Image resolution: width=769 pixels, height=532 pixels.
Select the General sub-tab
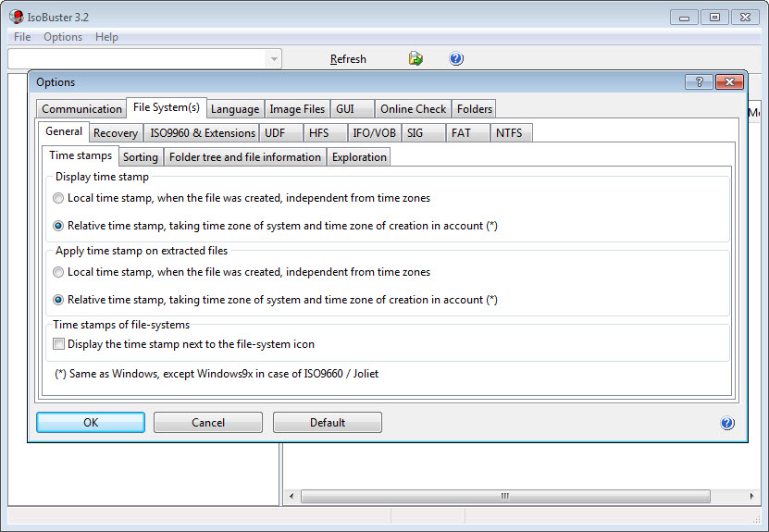64,131
